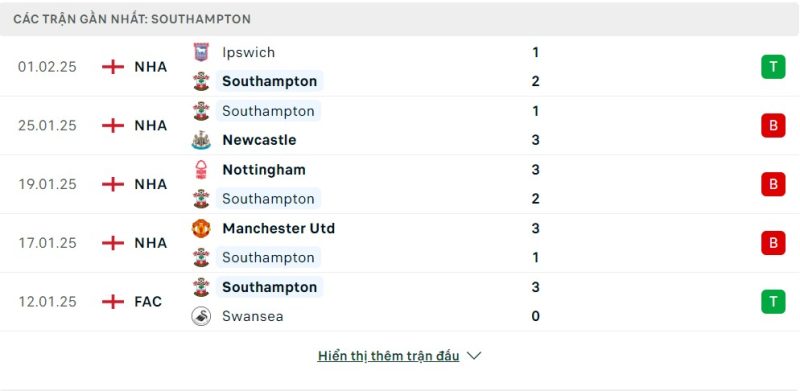Open 'Hiển thị thêm trận đấu' link
This screenshot has width=800, height=391.
coord(388,356)
